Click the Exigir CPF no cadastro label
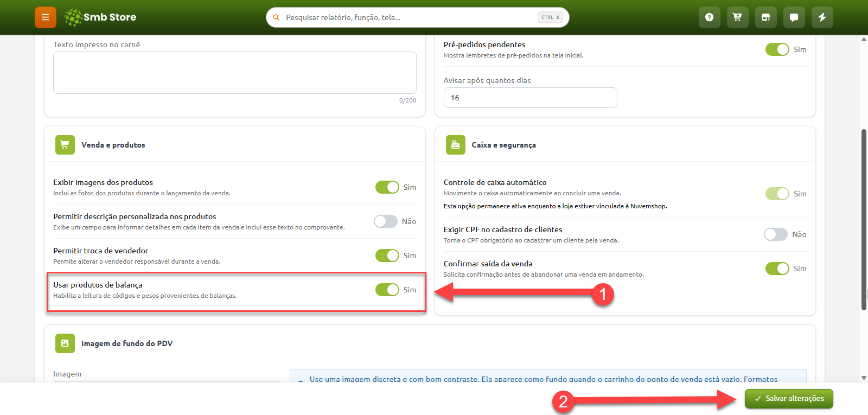868x415 pixels. click(503, 229)
